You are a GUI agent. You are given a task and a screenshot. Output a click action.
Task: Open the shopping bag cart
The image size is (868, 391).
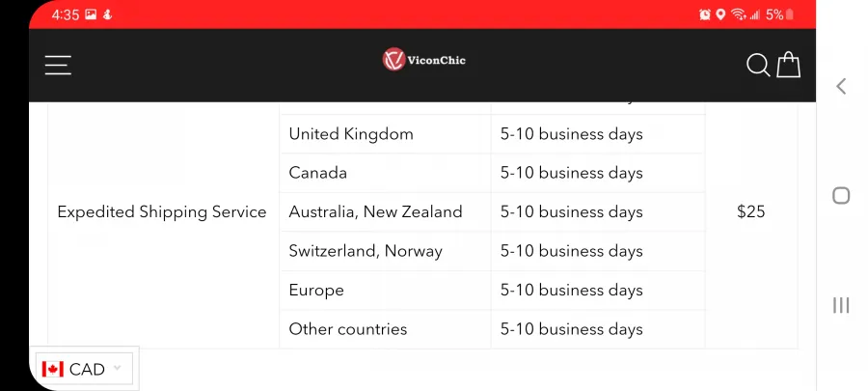pos(788,65)
